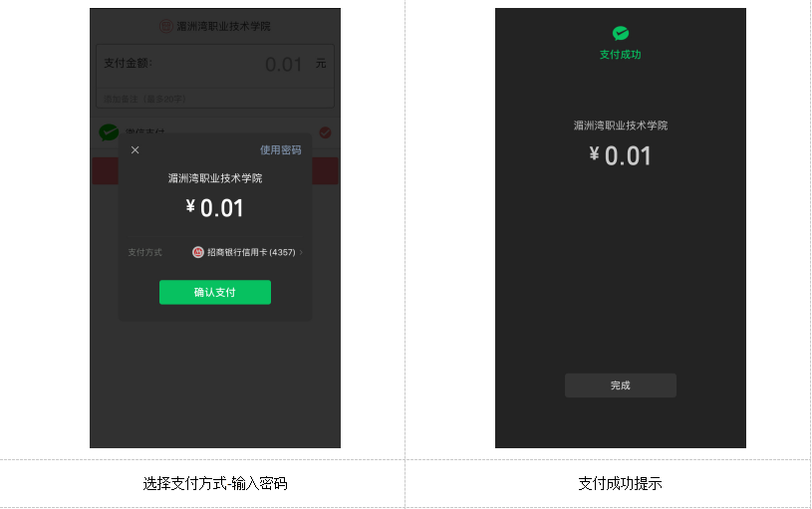Click the green 确认支付 button

coord(215,292)
